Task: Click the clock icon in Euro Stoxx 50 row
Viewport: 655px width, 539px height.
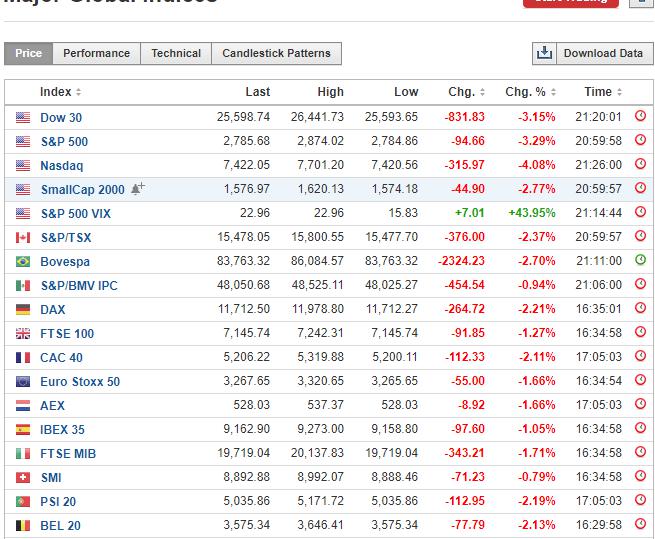Action: [x=640, y=380]
